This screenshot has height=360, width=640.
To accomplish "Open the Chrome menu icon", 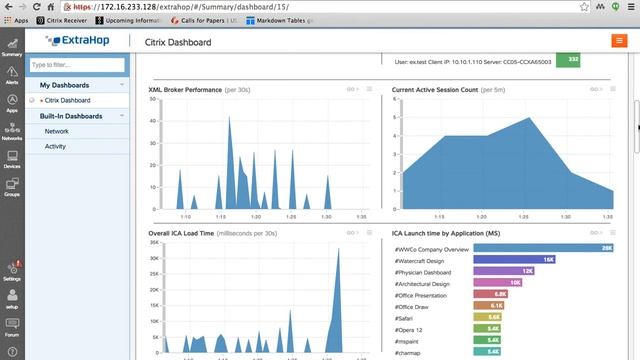I will point(631,7).
